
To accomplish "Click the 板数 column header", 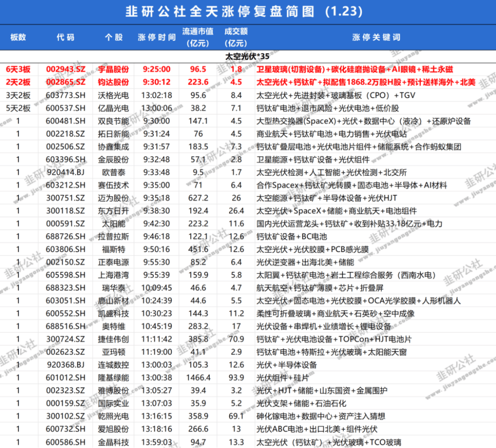I will [x=18, y=38].
